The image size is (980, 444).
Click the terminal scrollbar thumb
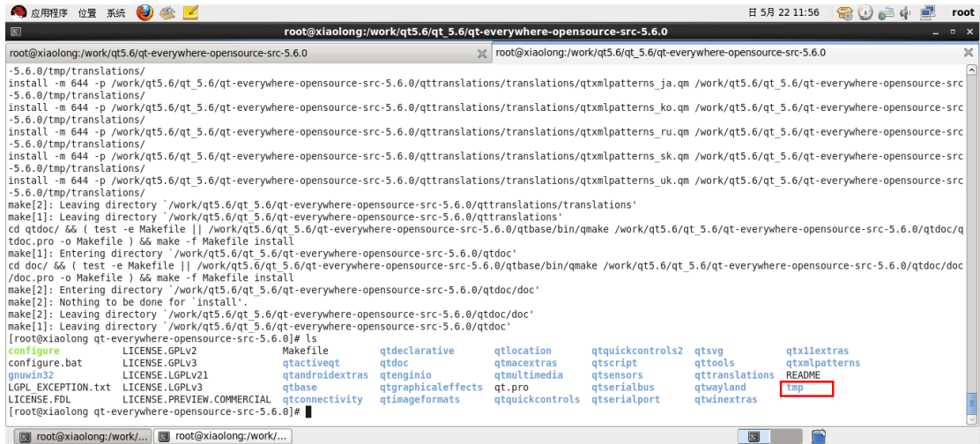970,403
